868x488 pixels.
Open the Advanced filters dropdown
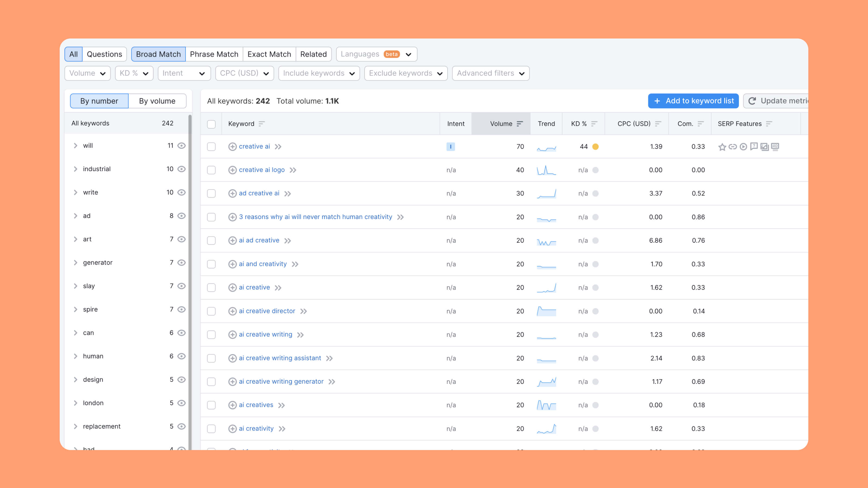tap(491, 73)
